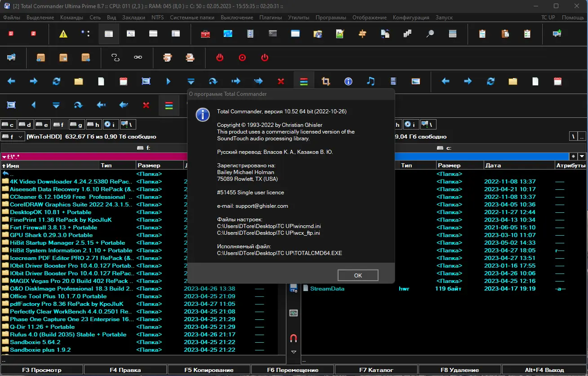Click the first red power button icon

[220, 58]
